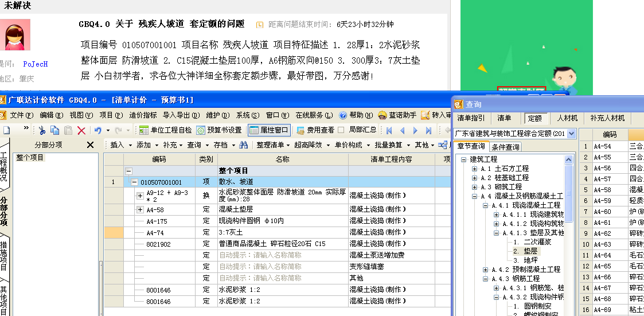Click the toolbar overflow chevron
The height and width of the screenshot is (316, 644).
26,128
